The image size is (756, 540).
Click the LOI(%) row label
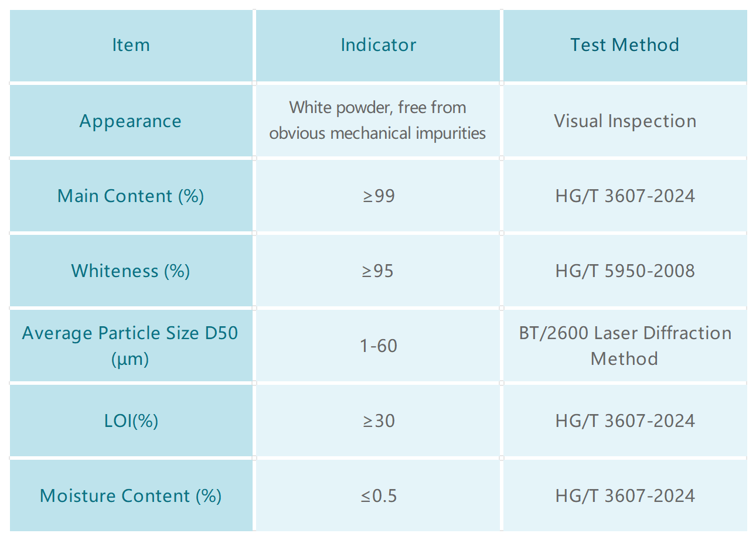pos(131,421)
